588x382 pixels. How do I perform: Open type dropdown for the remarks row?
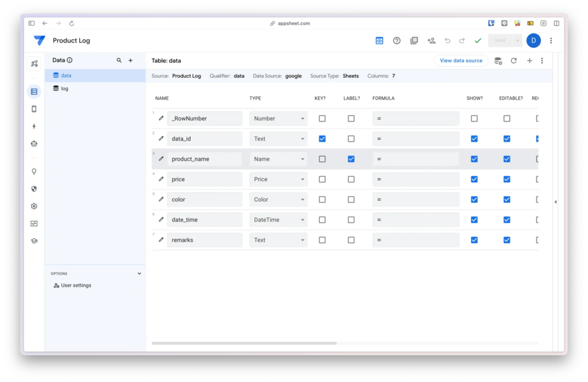pos(278,240)
